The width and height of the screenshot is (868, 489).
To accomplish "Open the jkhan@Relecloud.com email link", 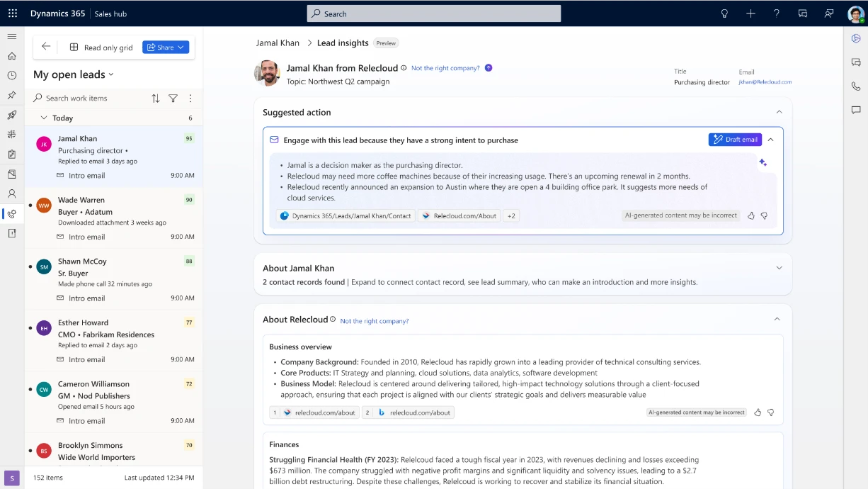I will coord(765,81).
